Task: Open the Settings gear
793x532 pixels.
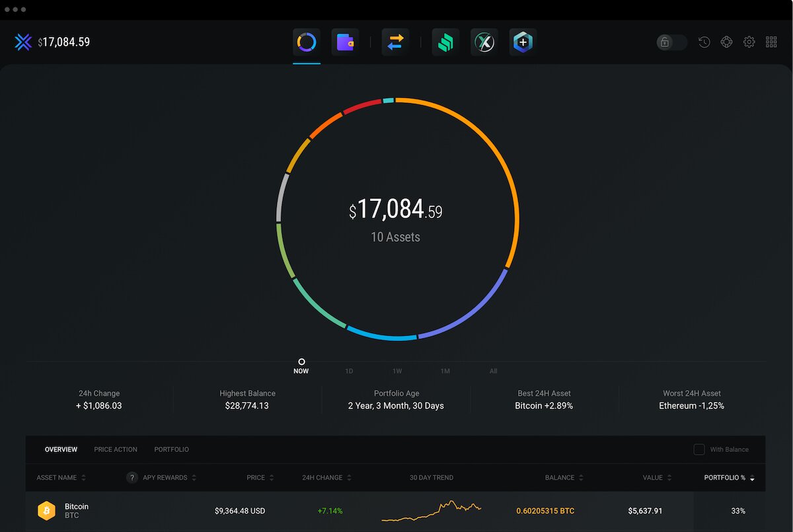Action: [749, 42]
